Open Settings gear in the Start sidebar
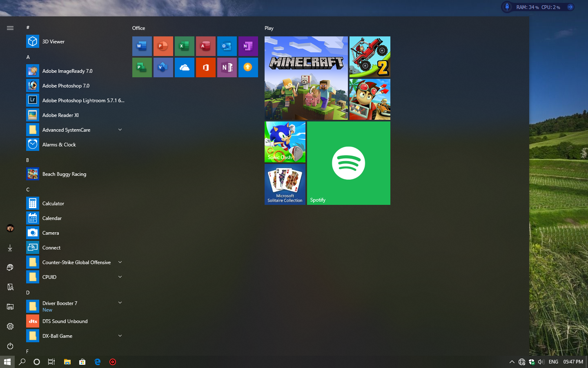Viewport: 588px width, 368px height. [10, 326]
